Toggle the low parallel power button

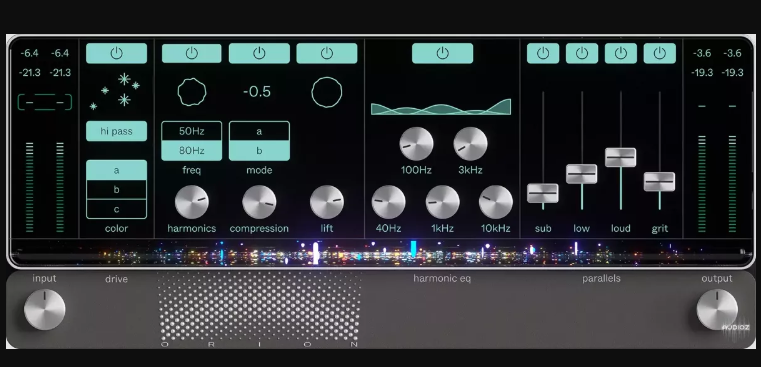point(581,53)
